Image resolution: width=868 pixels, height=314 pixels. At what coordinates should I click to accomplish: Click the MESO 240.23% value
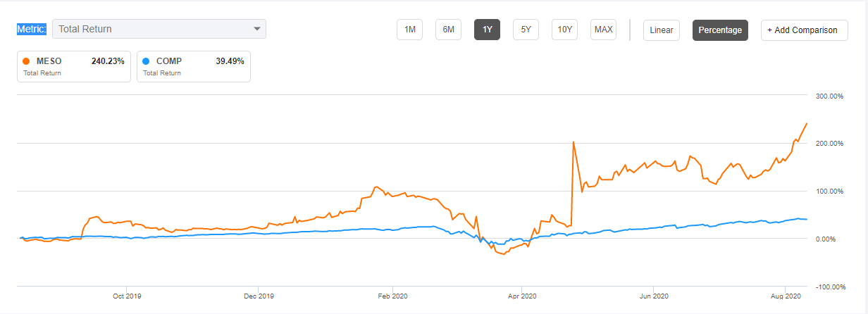108,61
